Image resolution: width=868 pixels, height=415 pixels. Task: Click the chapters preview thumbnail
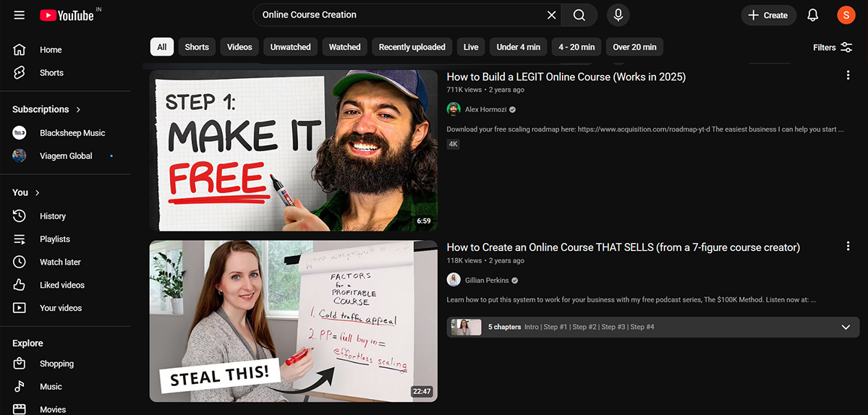(467, 327)
